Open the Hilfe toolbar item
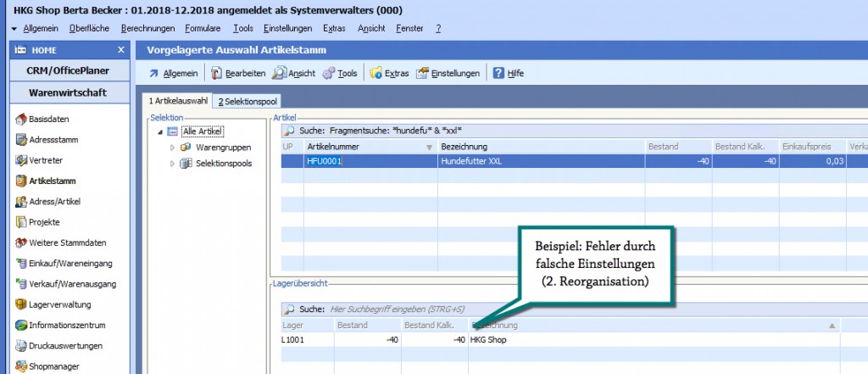868x374 pixels. (x=508, y=74)
